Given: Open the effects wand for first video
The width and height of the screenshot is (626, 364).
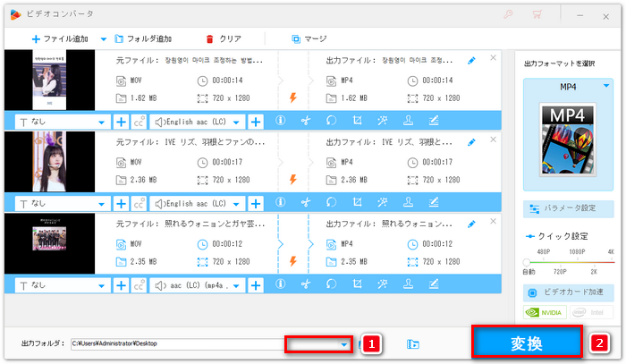Looking at the screenshot, I should coord(383,122).
